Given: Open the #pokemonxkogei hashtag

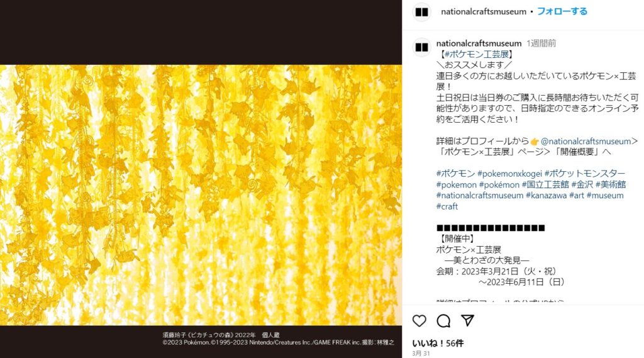Looking at the screenshot, I should tap(509, 174).
